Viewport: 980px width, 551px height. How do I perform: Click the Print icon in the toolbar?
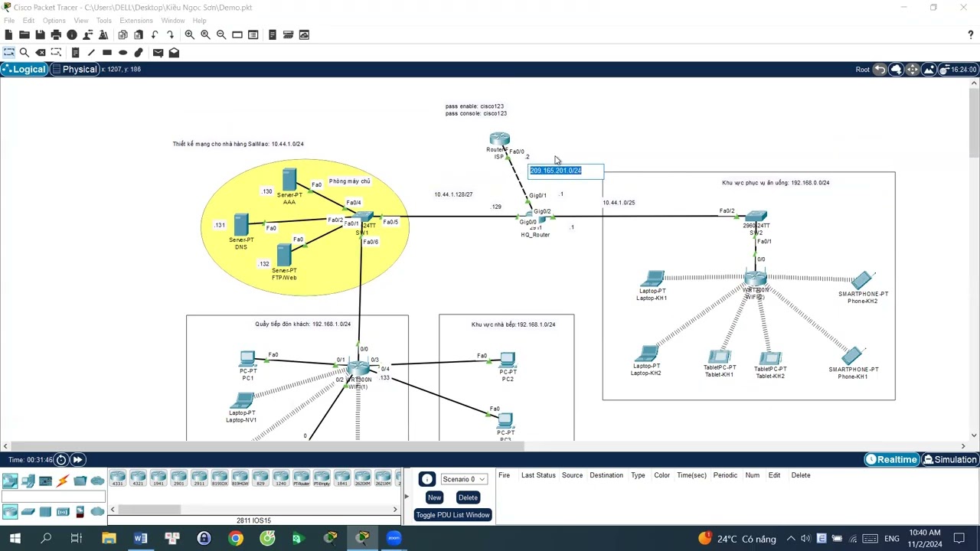click(56, 34)
